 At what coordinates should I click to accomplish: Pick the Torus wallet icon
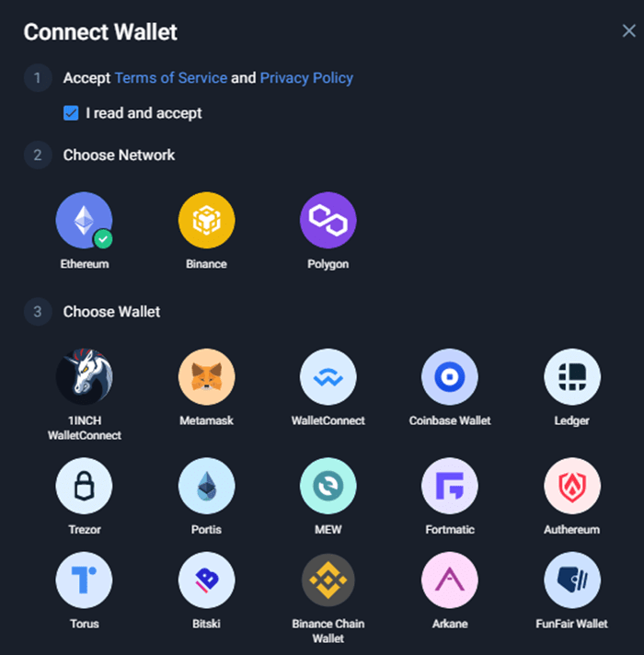click(x=84, y=580)
